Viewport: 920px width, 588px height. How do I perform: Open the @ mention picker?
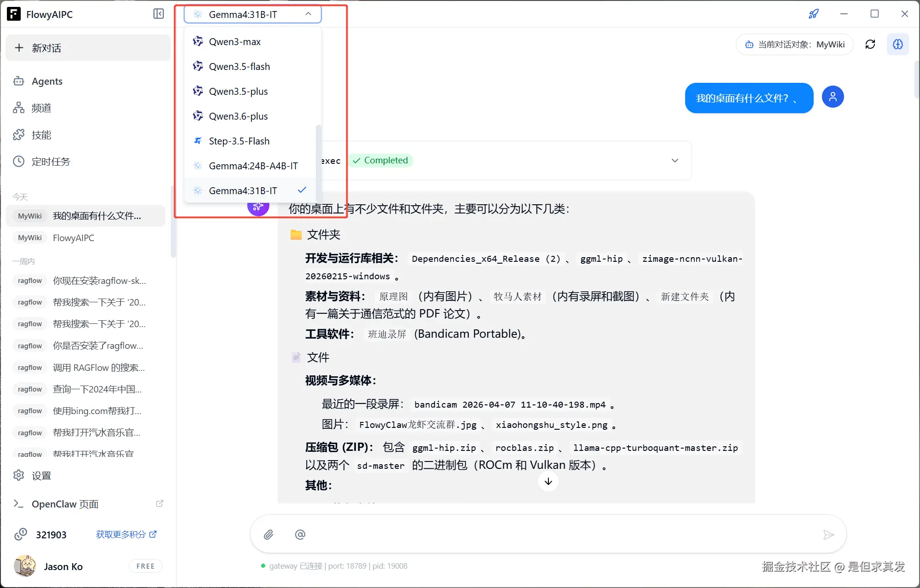click(x=300, y=534)
